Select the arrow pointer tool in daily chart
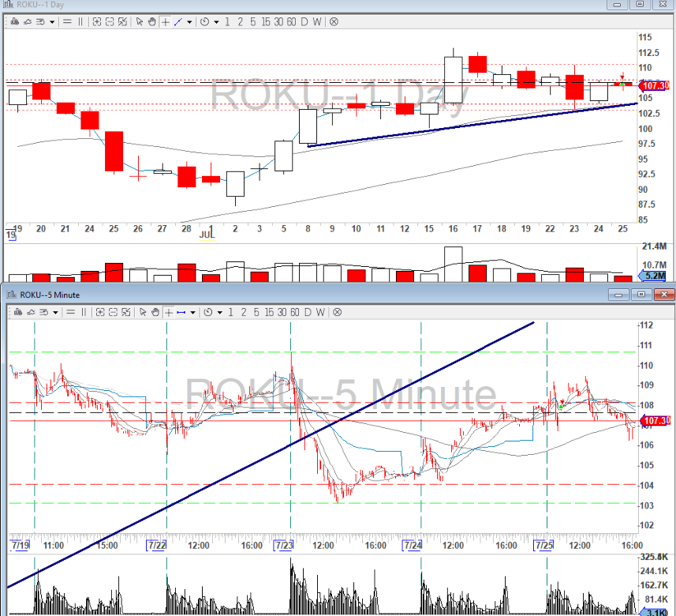The image size is (676, 616). click(x=139, y=21)
